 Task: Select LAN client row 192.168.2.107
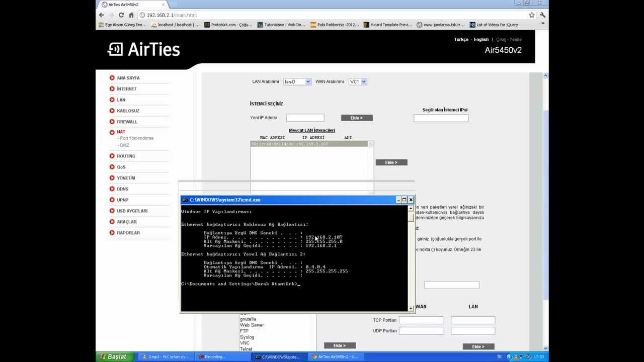(x=309, y=144)
